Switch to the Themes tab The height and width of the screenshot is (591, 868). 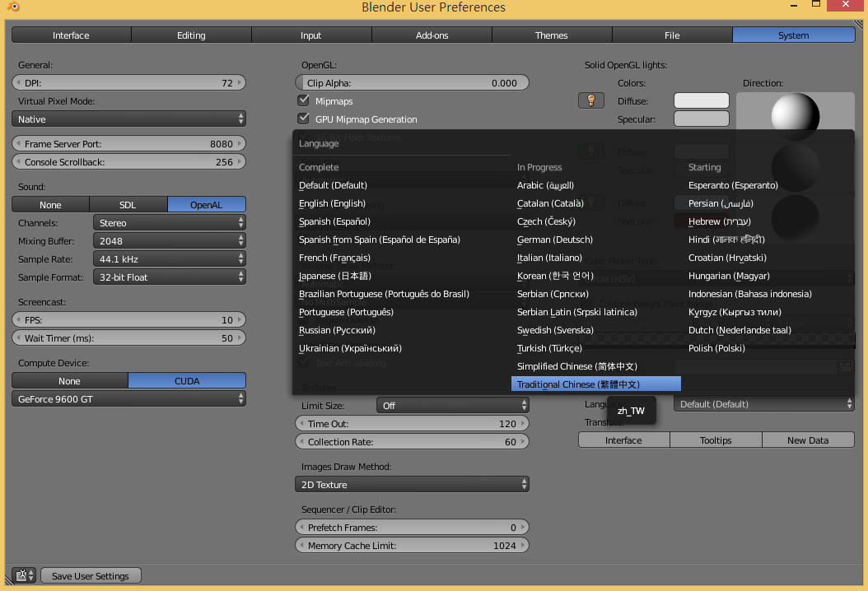552,35
